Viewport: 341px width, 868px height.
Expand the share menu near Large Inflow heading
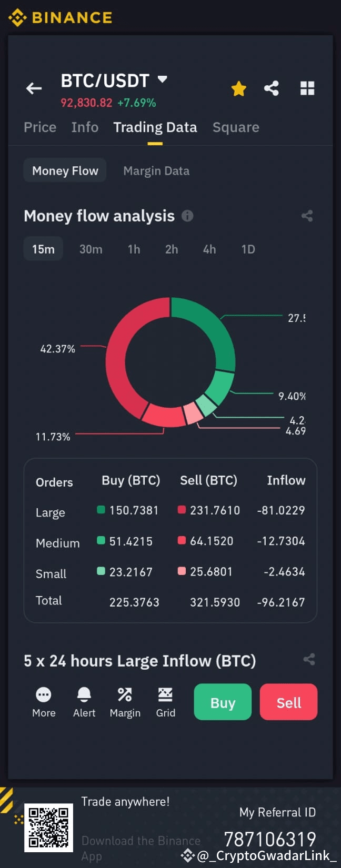[x=309, y=659]
